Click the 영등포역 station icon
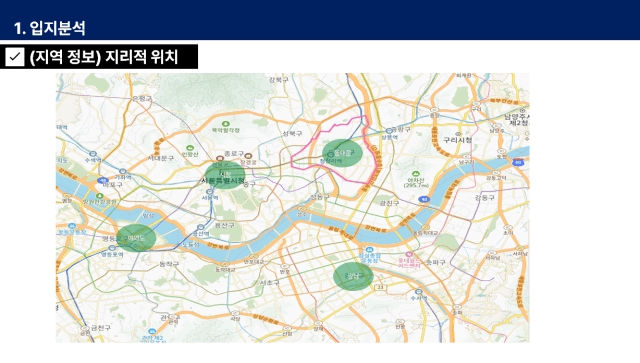The image size is (640, 363). (x=112, y=248)
